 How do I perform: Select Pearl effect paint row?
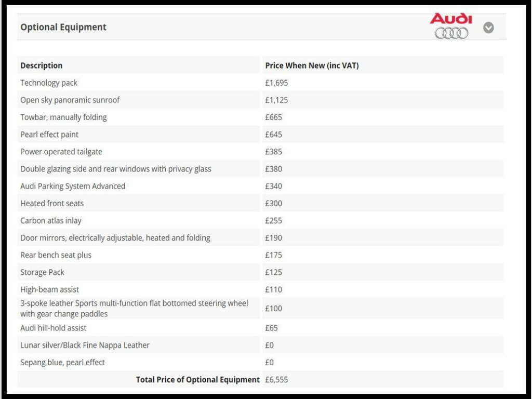(x=49, y=134)
